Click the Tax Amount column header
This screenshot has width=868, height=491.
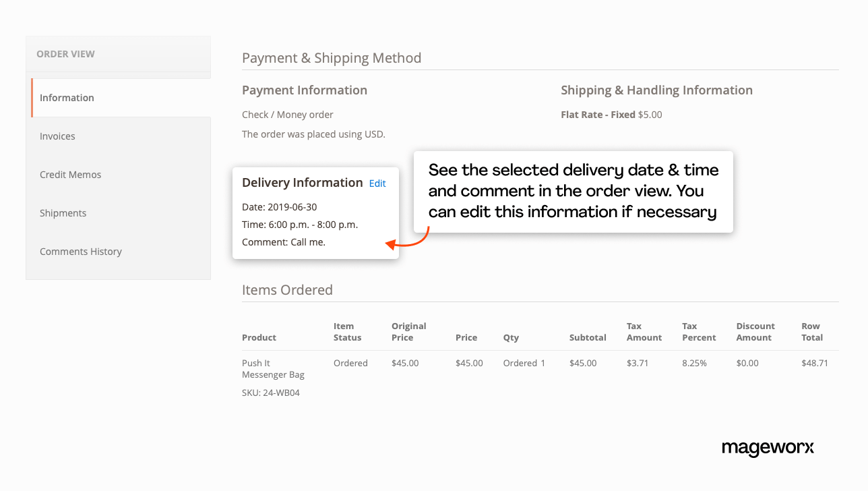click(x=644, y=332)
